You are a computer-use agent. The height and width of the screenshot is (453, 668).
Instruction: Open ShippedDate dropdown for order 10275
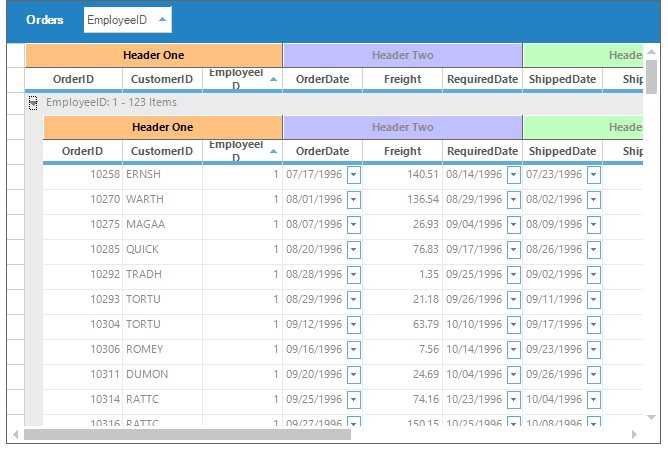tap(594, 224)
